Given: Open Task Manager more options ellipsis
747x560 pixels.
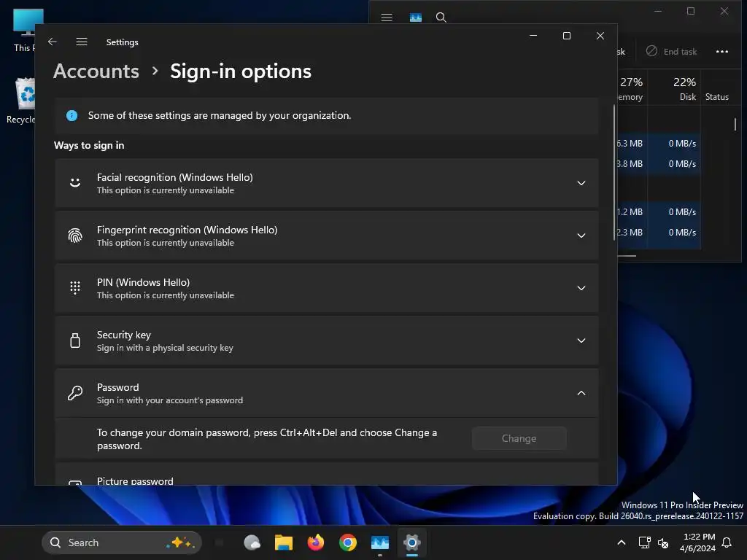Looking at the screenshot, I should click(722, 52).
